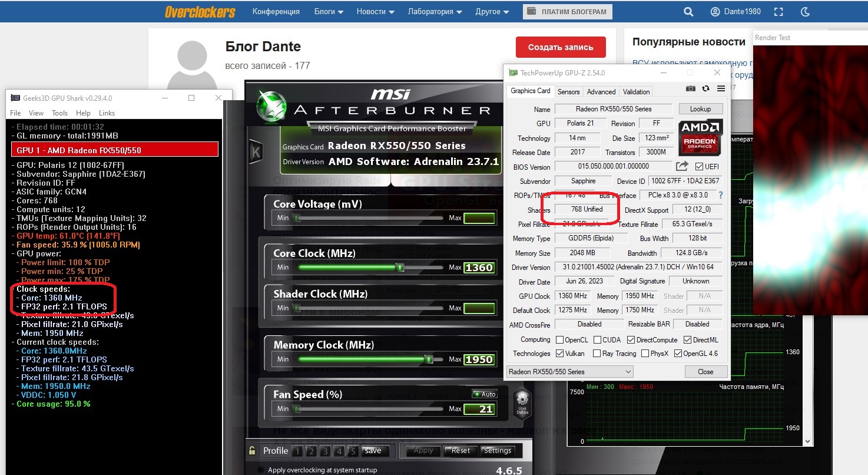Open the View menu in GPU Shark
Image resolution: width=868 pixels, height=475 pixels.
click(x=36, y=113)
